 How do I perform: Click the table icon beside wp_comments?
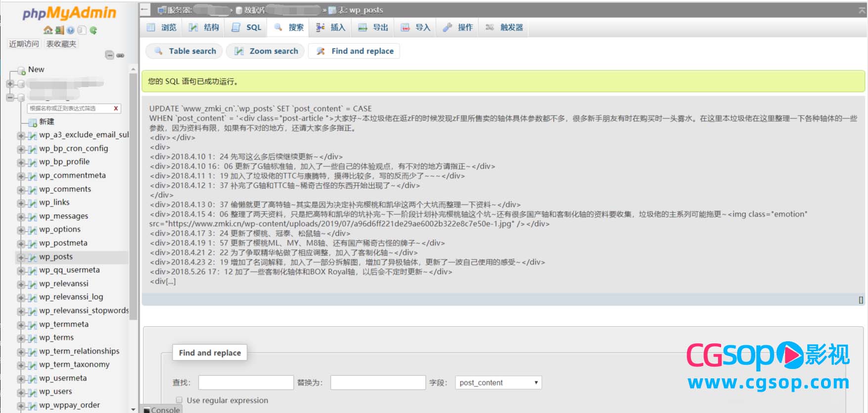[x=32, y=189]
